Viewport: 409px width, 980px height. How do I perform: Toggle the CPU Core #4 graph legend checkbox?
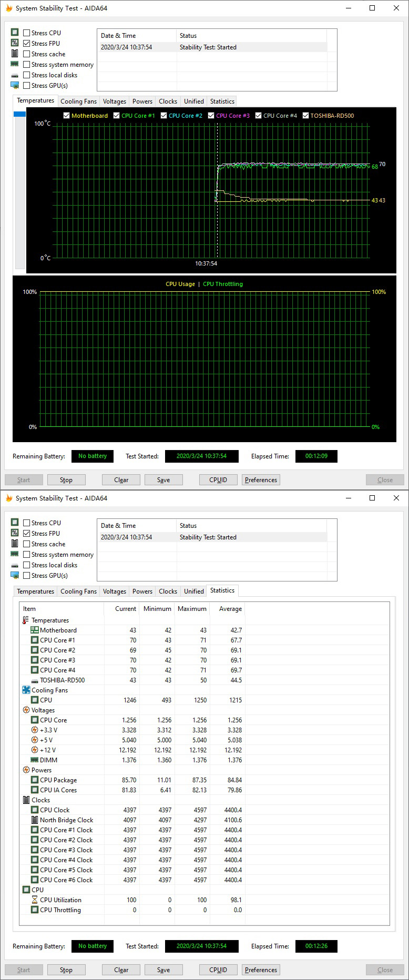tap(258, 116)
